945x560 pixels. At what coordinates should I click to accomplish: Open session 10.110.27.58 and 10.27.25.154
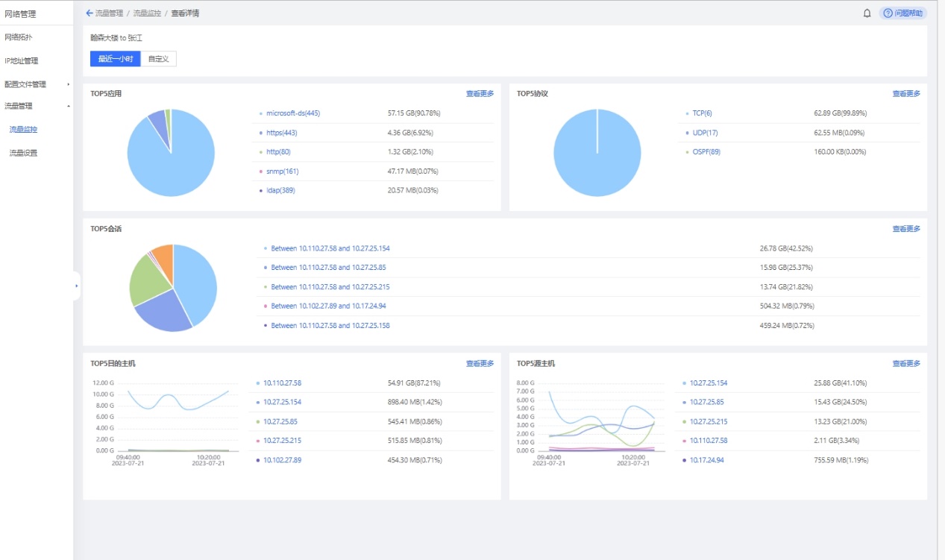coord(330,248)
